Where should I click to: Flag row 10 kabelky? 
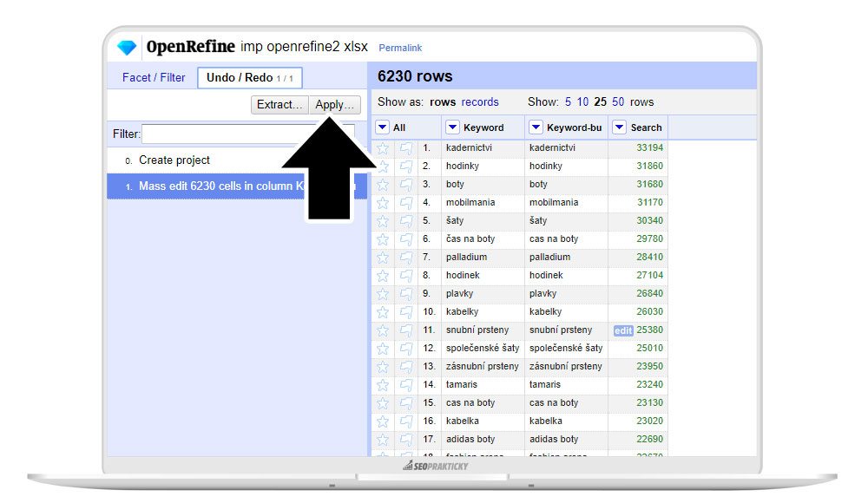click(405, 313)
